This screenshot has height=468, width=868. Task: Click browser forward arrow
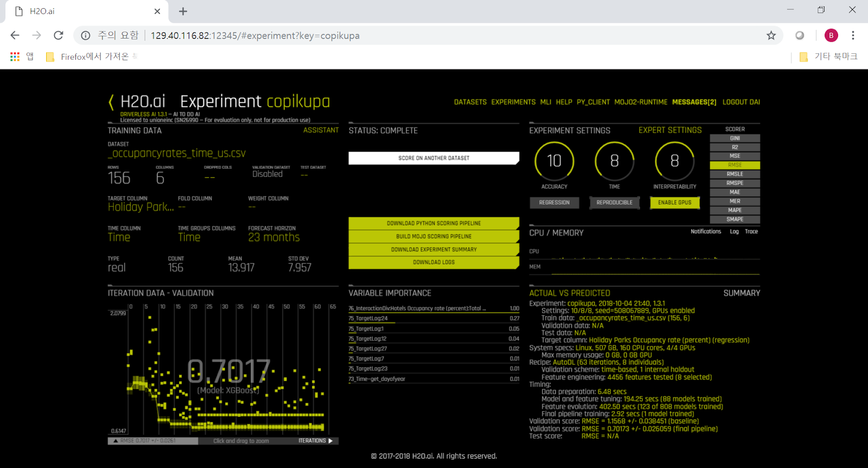pyautogui.click(x=36, y=35)
